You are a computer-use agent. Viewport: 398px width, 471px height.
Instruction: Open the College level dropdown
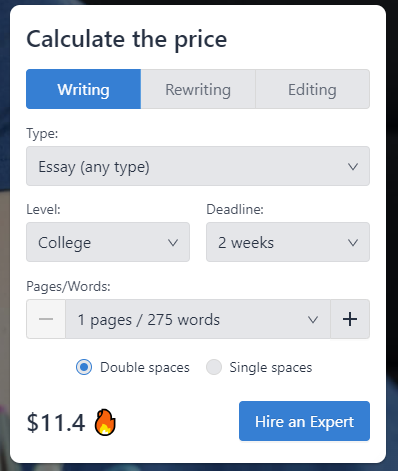[x=108, y=242]
